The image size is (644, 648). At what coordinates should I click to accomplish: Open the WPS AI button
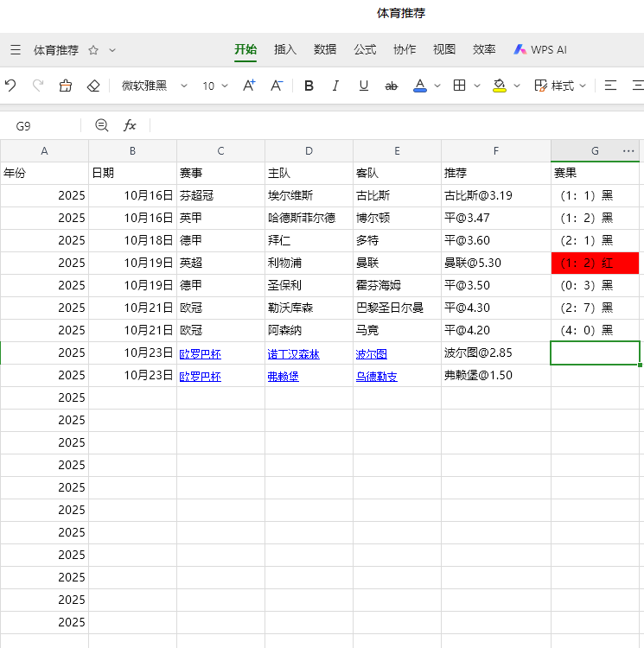pyautogui.click(x=540, y=50)
